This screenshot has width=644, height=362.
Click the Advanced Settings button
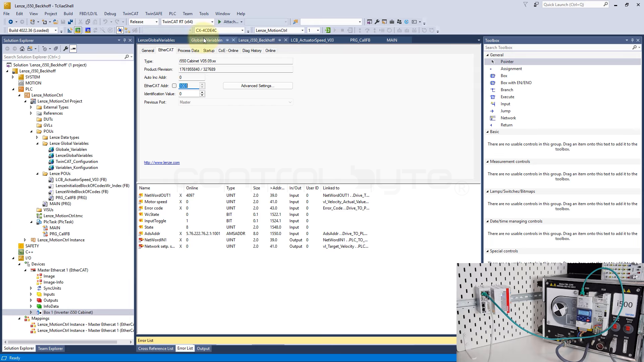pyautogui.click(x=258, y=86)
